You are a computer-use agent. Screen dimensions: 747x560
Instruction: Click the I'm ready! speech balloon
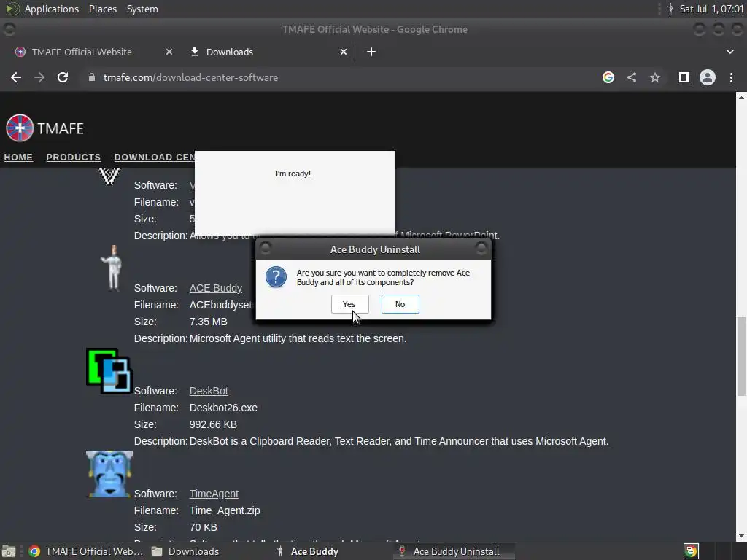tap(295, 192)
